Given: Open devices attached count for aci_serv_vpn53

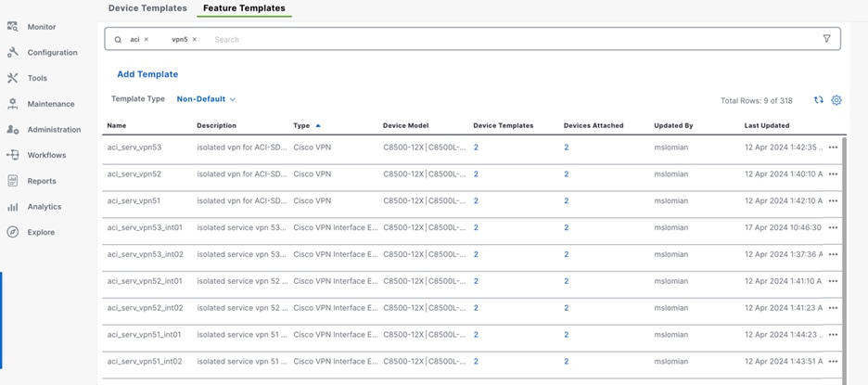Looking at the screenshot, I should [567, 148].
